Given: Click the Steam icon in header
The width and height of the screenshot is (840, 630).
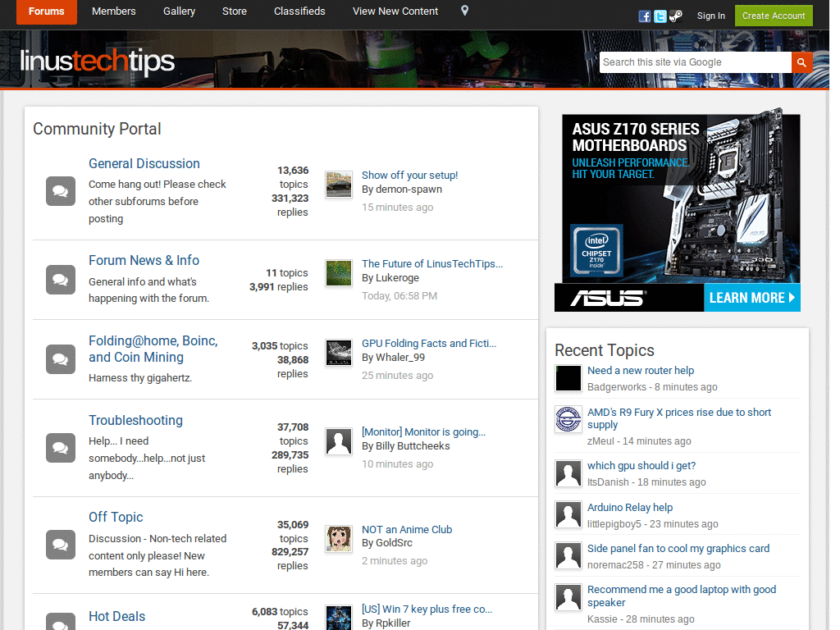Looking at the screenshot, I should click(x=676, y=16).
